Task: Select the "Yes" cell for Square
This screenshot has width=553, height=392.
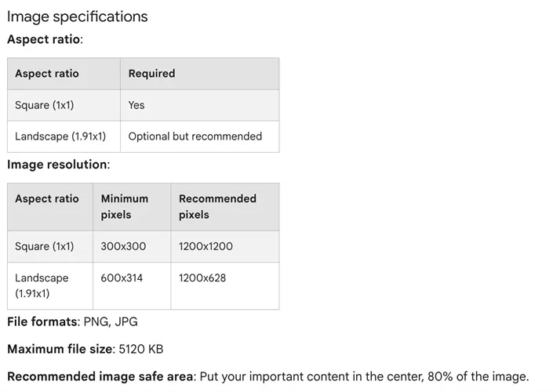Action: pyautogui.click(x=136, y=105)
